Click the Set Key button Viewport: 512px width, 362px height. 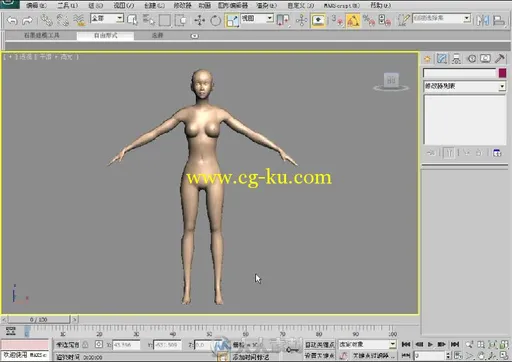(319, 356)
